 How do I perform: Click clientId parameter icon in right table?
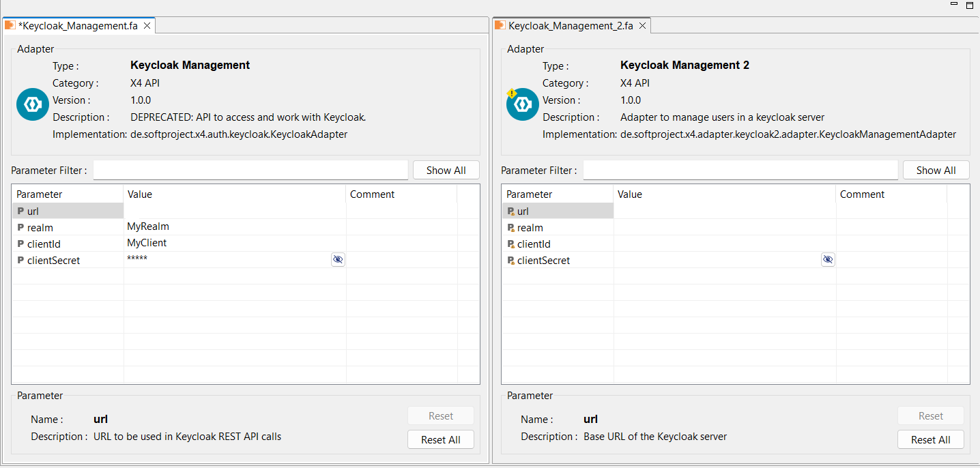[510, 244]
